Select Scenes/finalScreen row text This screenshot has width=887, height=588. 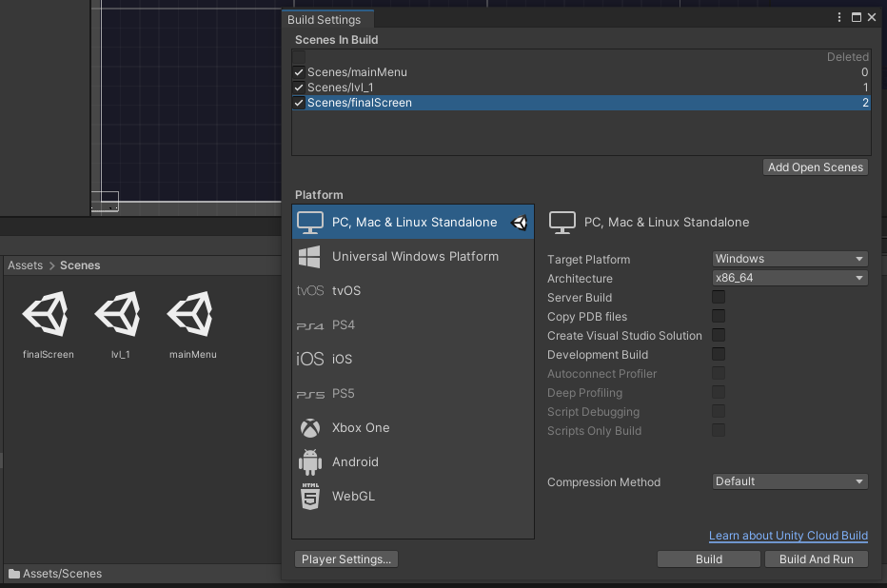[359, 103]
